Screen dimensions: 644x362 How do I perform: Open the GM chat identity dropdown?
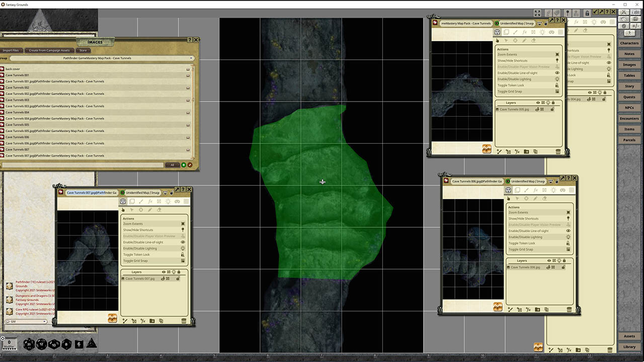44,321
